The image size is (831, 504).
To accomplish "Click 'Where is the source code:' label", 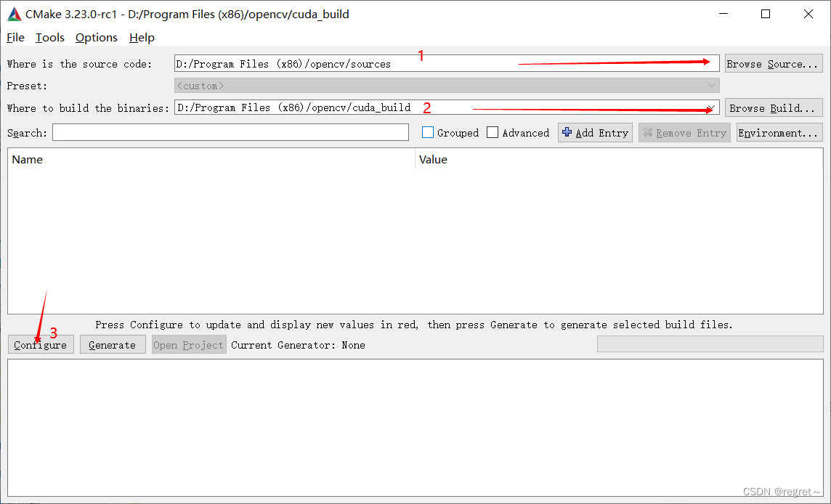I will [x=79, y=64].
